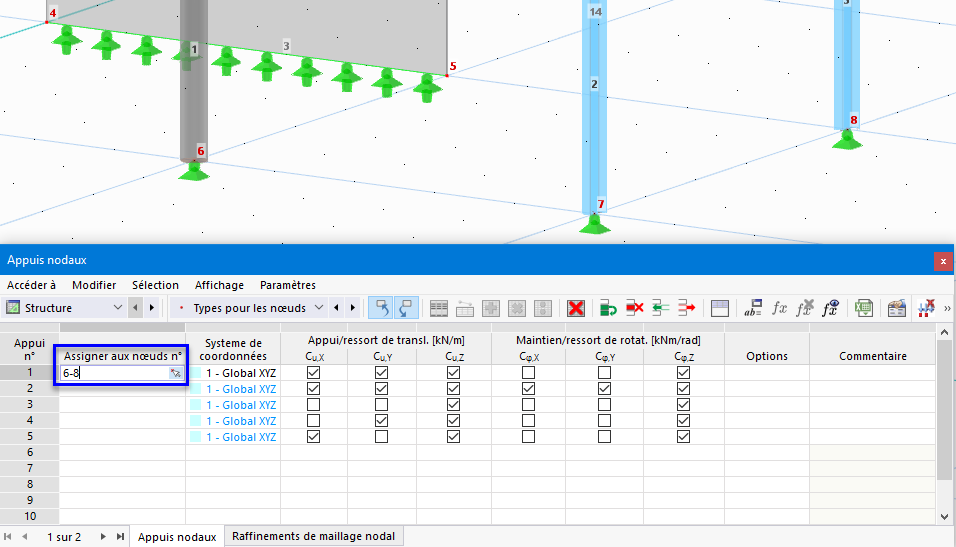Click the cyan color swatch in row 5
This screenshot has height=547, width=956.
pyautogui.click(x=196, y=437)
